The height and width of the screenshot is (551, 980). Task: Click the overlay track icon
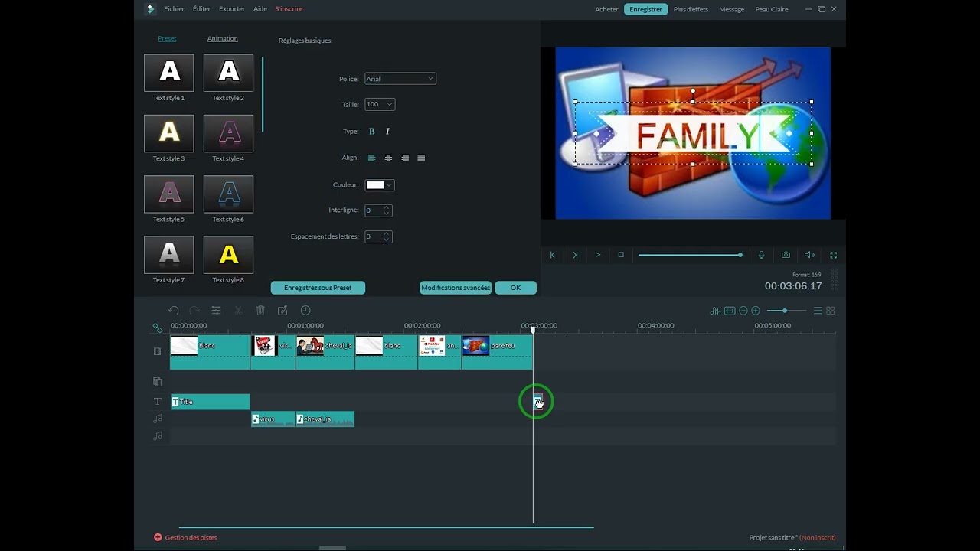tap(157, 382)
